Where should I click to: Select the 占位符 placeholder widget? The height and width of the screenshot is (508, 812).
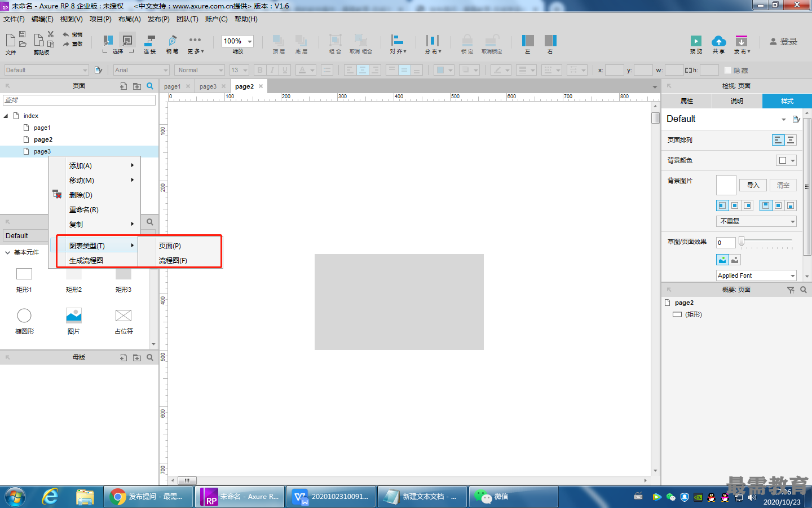(x=123, y=316)
